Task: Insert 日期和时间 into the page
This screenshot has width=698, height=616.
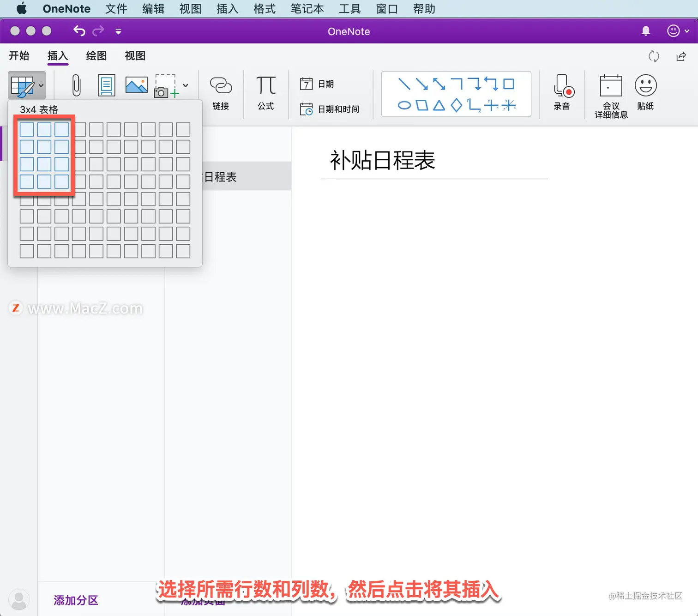Action: coord(330,109)
